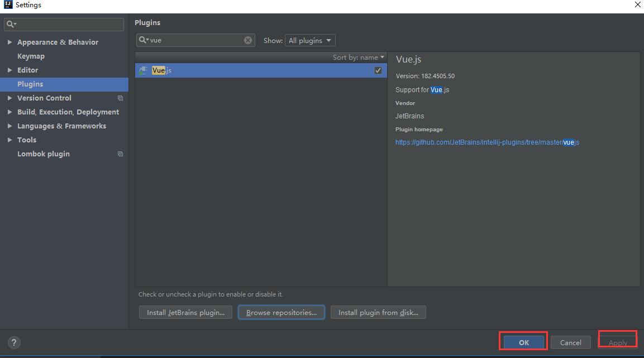
Task: Click the magnifier icon in the settings search box
Action: click(x=12, y=24)
